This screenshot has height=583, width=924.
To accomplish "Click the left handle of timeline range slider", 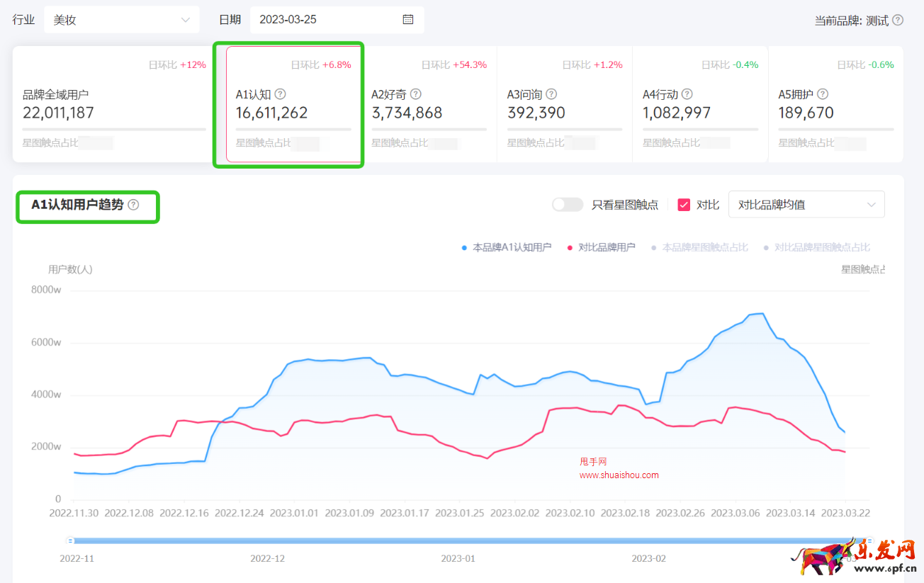I will click(70, 540).
